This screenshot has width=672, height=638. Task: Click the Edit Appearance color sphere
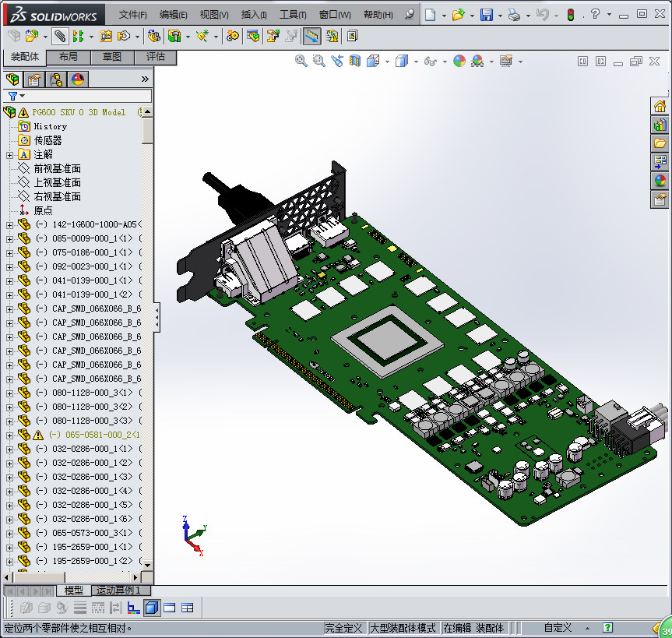(x=459, y=61)
